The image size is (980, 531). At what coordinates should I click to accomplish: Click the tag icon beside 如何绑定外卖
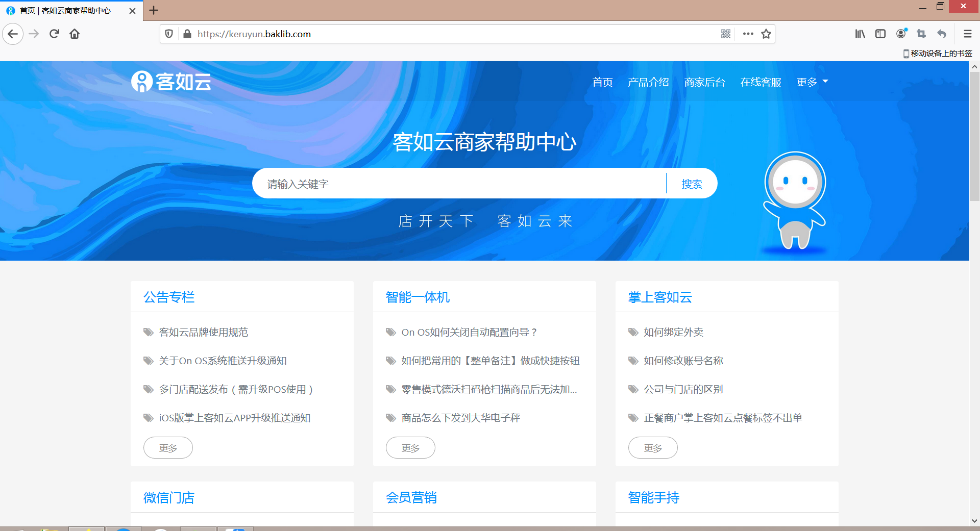(633, 333)
